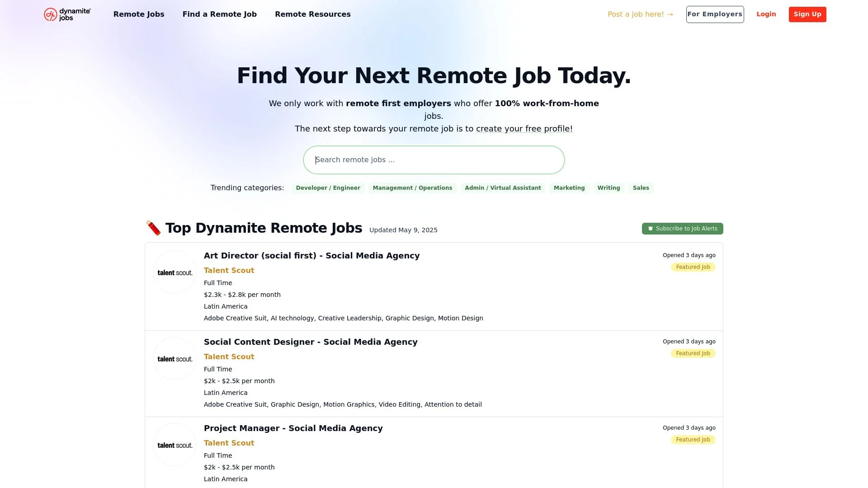Click the Featured Job badge in the Art Director listing
The image size is (868, 488).
(x=693, y=267)
